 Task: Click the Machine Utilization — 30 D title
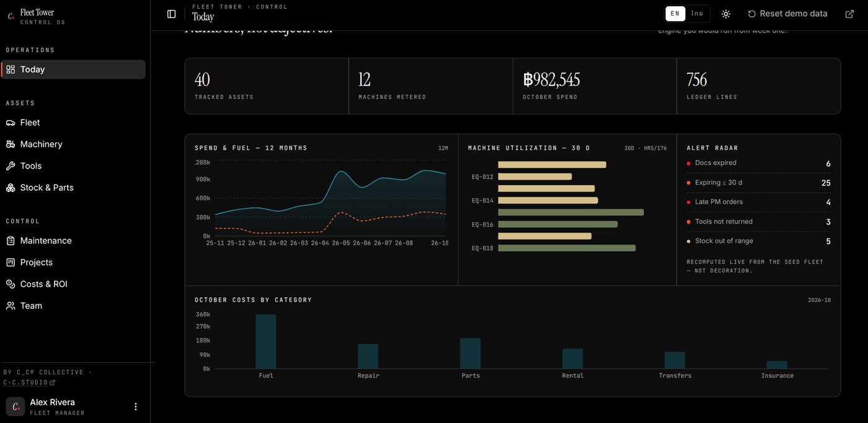tap(529, 148)
